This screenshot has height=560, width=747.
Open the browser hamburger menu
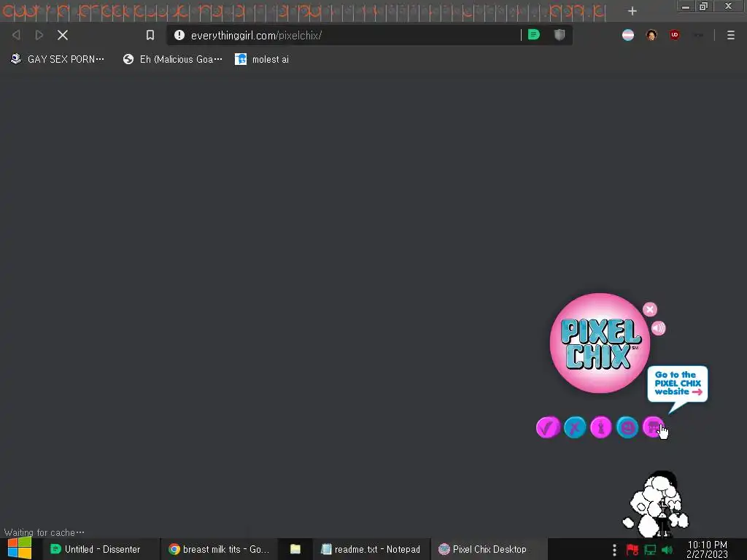click(731, 35)
